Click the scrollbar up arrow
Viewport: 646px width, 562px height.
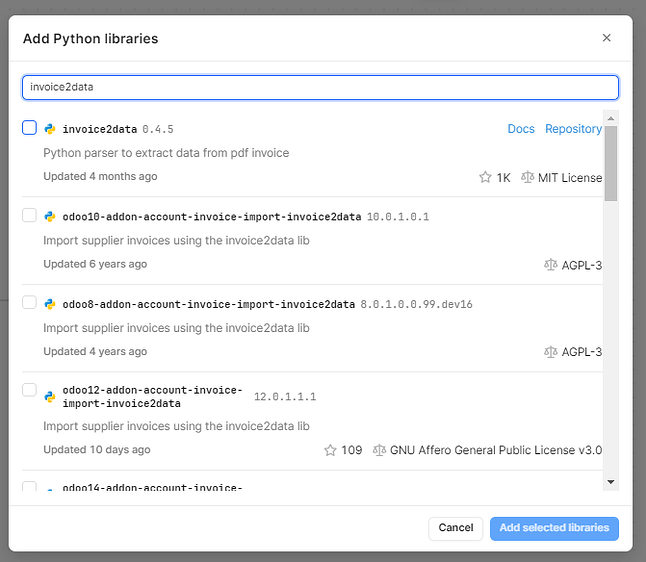pyautogui.click(x=611, y=118)
